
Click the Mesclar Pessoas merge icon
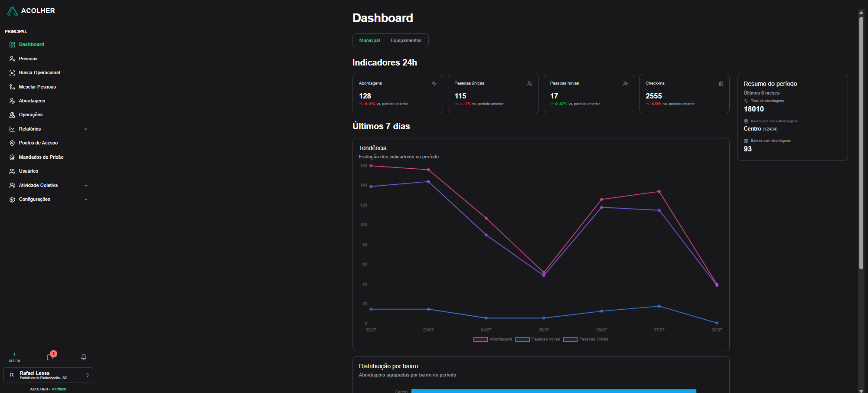(12, 87)
